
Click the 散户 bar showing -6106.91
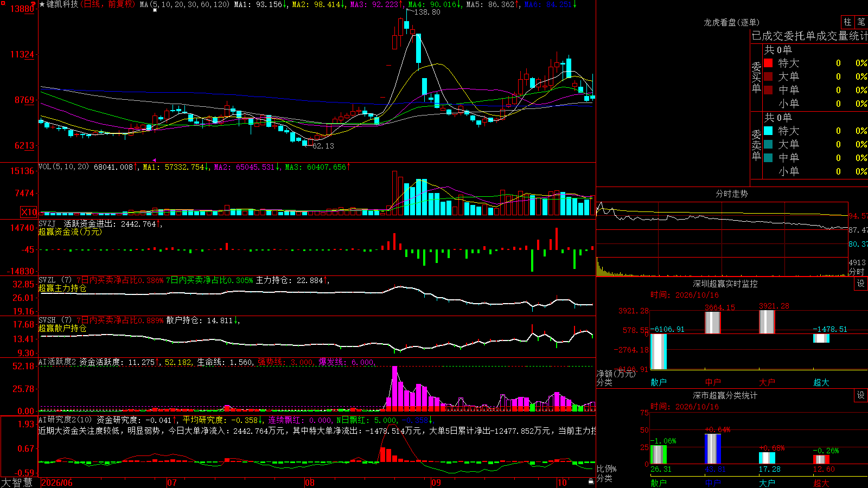[x=659, y=351]
